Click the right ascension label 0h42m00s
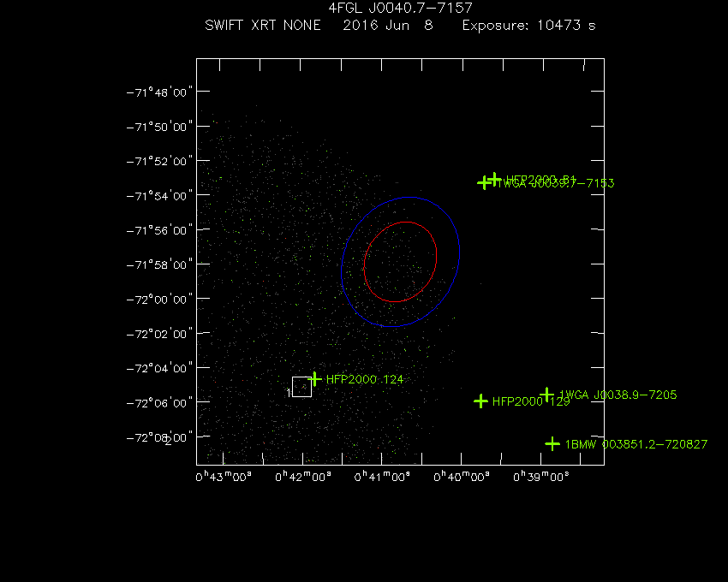The width and height of the screenshot is (728, 582). click(303, 477)
